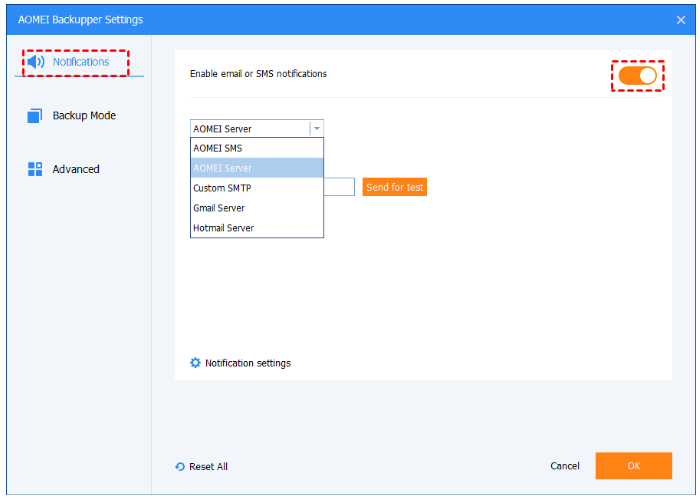Click the Notification settings gear icon
This screenshot has width=700, height=501.
[195, 363]
